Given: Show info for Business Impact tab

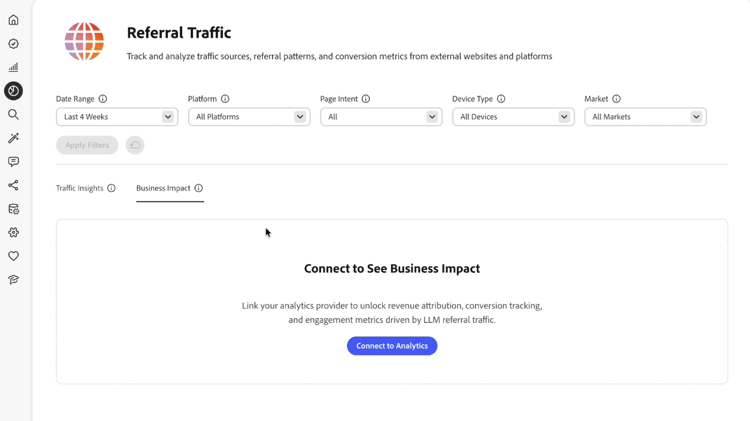Looking at the screenshot, I should pyautogui.click(x=199, y=188).
